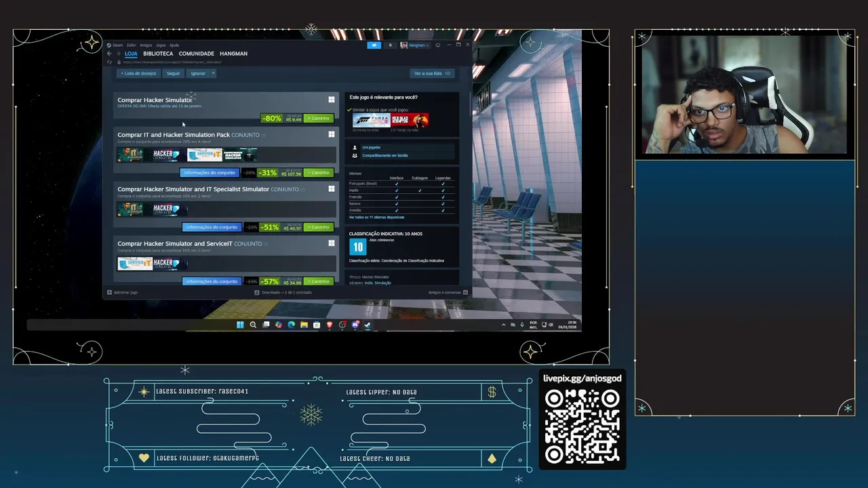This screenshot has width=868, height=488.
Task: Click the Adicionar jogo plus icon
Action: [x=108, y=292]
